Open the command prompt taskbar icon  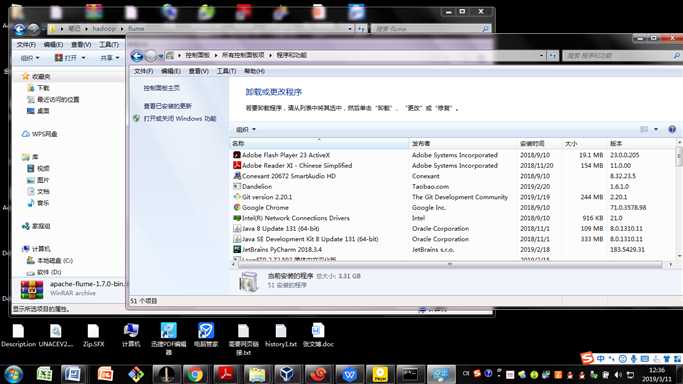point(410,374)
